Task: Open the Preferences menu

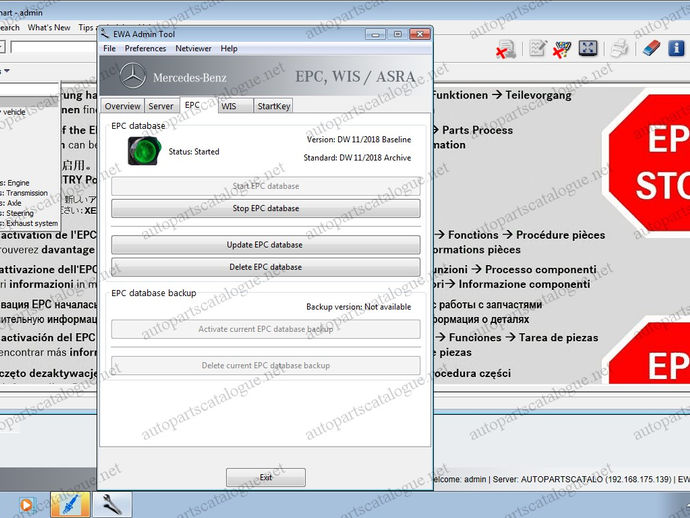Action: [145, 48]
